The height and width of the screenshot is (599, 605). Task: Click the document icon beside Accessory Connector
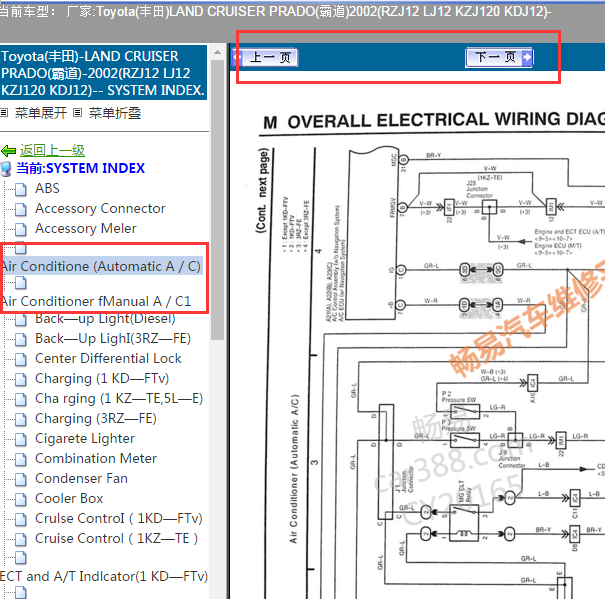[x=21, y=209]
